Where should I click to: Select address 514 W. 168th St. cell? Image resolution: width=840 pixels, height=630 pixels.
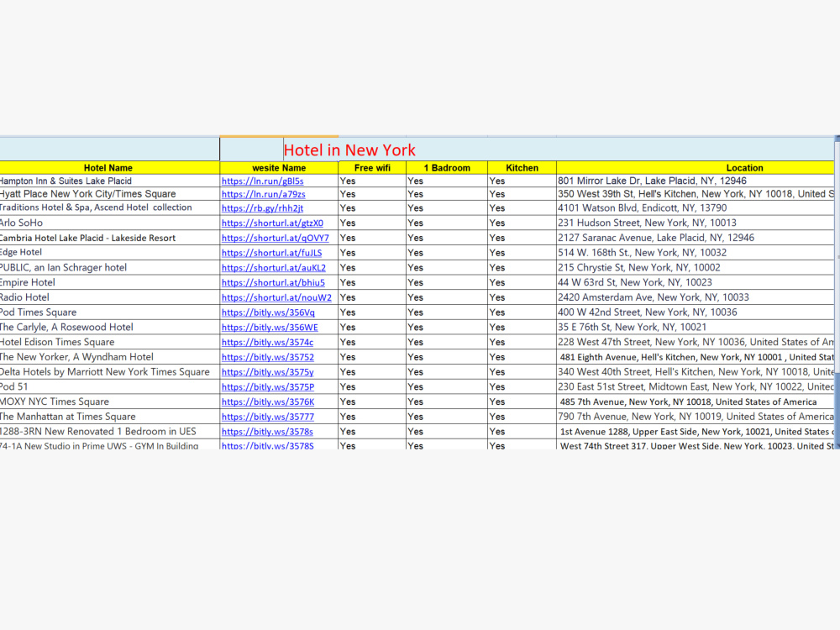[696, 252]
